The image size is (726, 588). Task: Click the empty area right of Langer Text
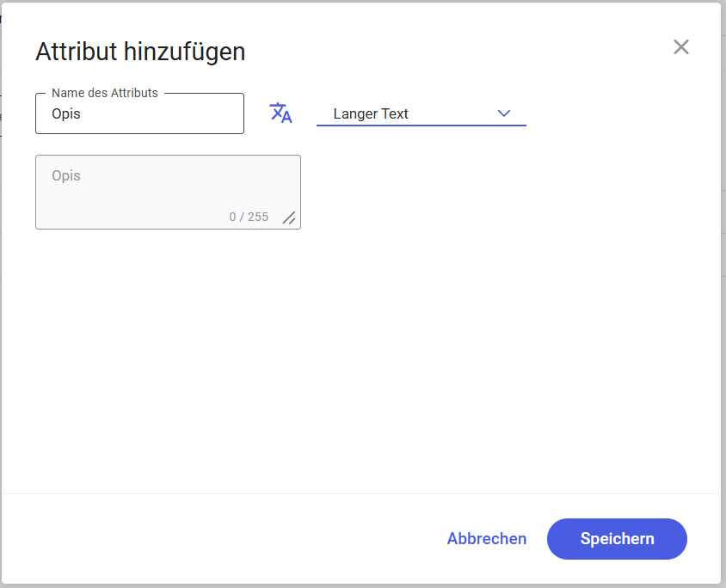click(620, 113)
